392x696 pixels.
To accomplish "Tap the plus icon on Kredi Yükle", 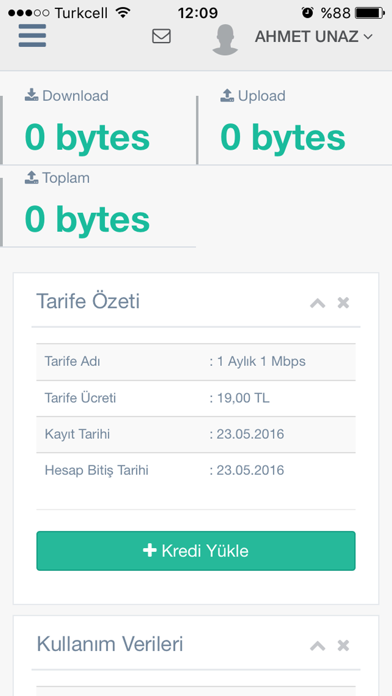I will 150,551.
